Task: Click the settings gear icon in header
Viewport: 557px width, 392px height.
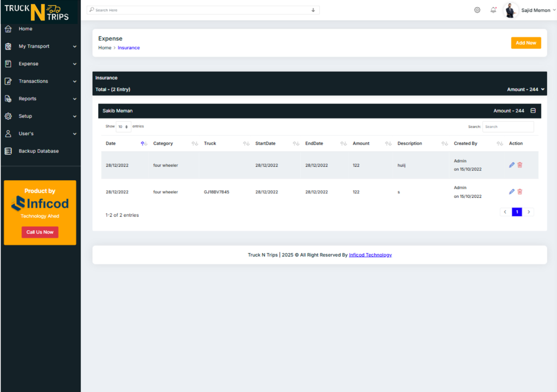Action: [477, 10]
